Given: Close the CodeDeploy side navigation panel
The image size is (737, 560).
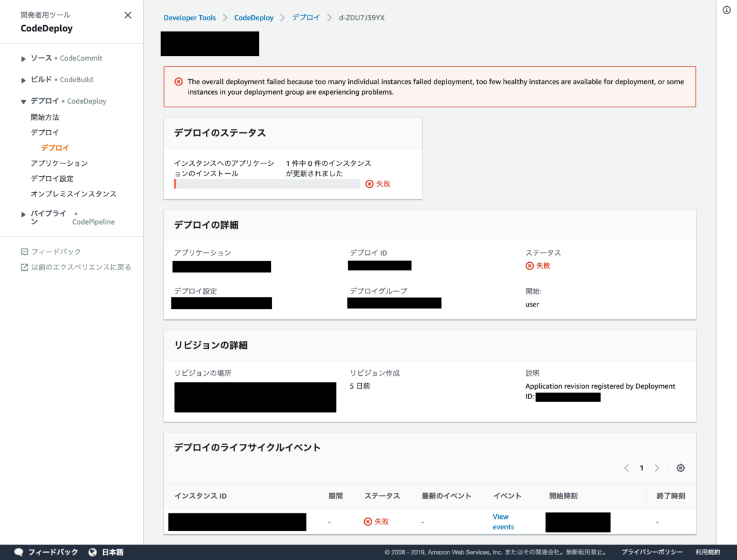Looking at the screenshot, I should [x=128, y=15].
